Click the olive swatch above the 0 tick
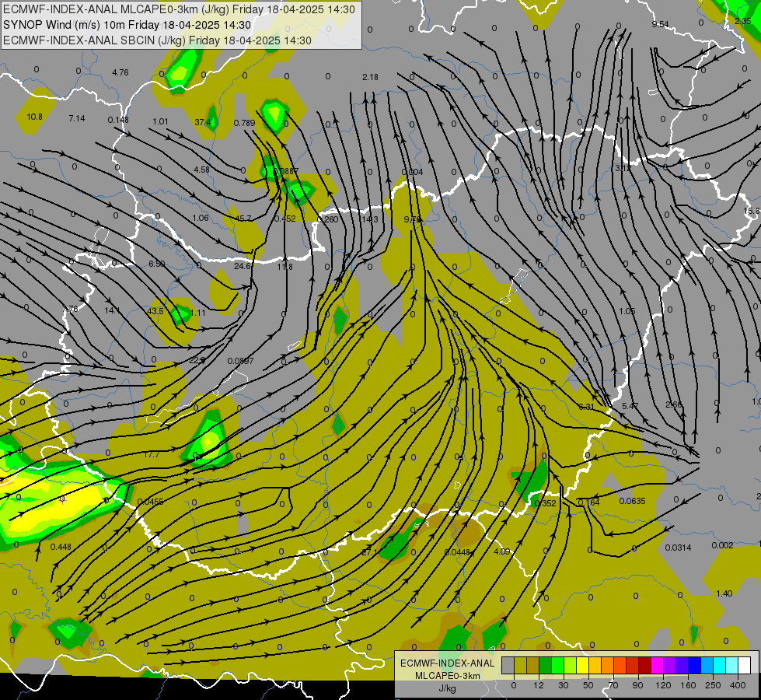This screenshot has height=700, width=761. point(520,665)
